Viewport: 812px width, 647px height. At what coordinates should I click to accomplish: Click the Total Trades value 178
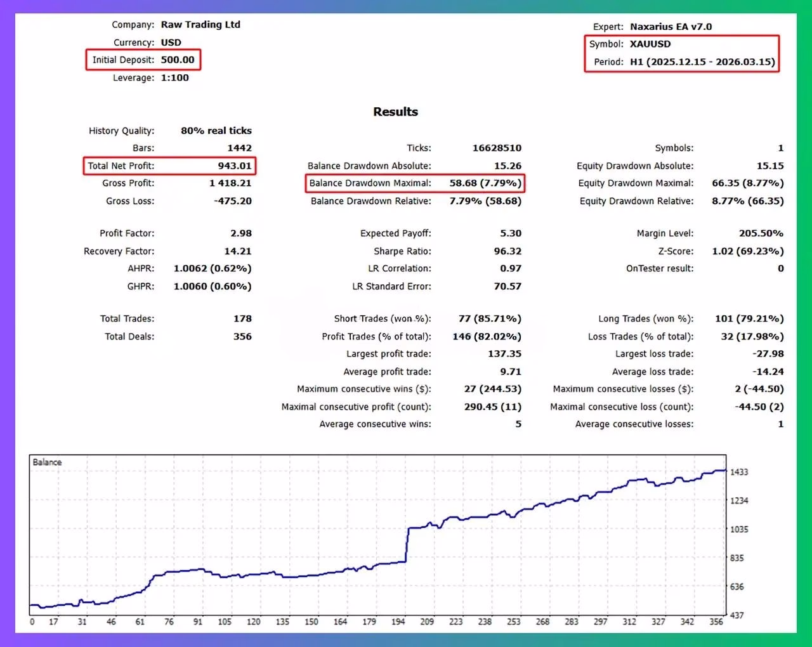(242, 318)
